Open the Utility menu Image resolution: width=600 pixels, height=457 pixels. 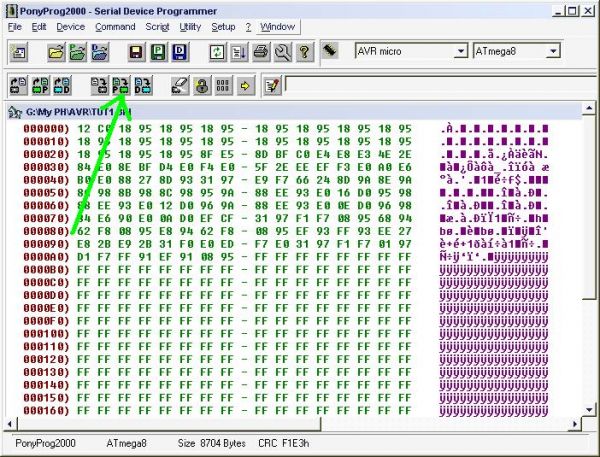(x=190, y=27)
